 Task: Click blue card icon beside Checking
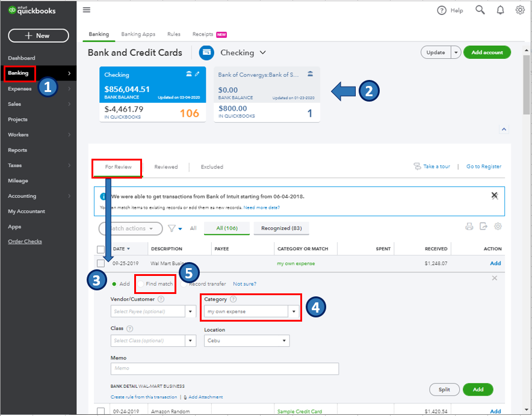pos(206,52)
